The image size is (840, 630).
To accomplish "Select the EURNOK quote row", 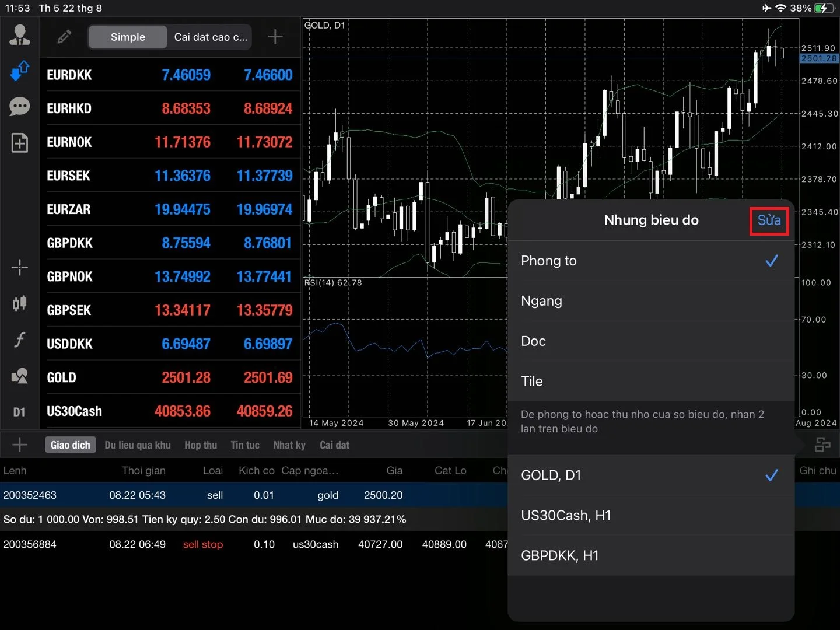I will (x=170, y=142).
